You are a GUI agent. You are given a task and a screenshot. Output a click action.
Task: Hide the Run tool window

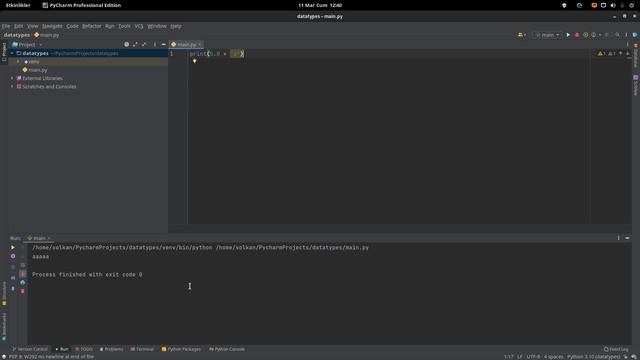point(627,238)
